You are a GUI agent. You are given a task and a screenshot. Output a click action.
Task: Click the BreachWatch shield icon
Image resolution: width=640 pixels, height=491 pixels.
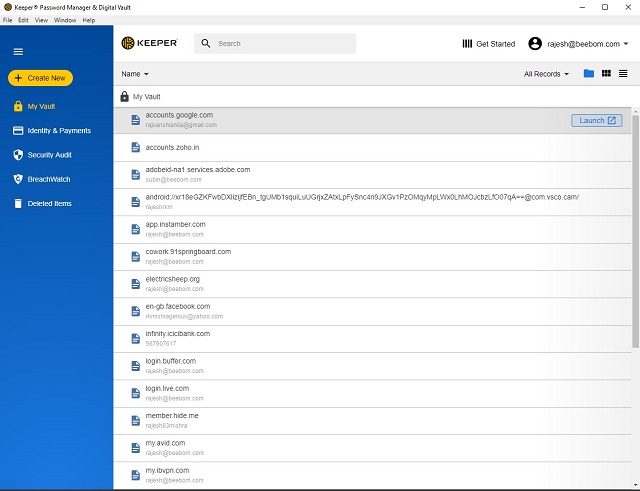click(x=18, y=179)
